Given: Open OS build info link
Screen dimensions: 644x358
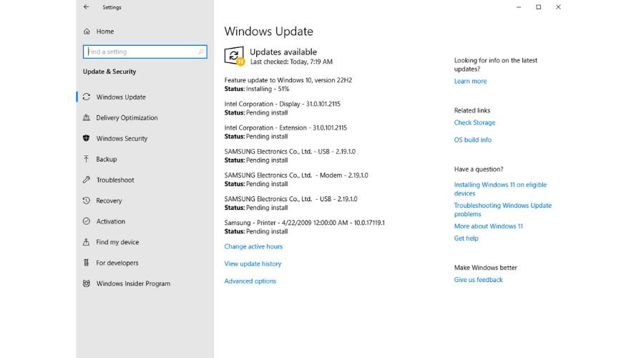Looking at the screenshot, I should [x=473, y=140].
